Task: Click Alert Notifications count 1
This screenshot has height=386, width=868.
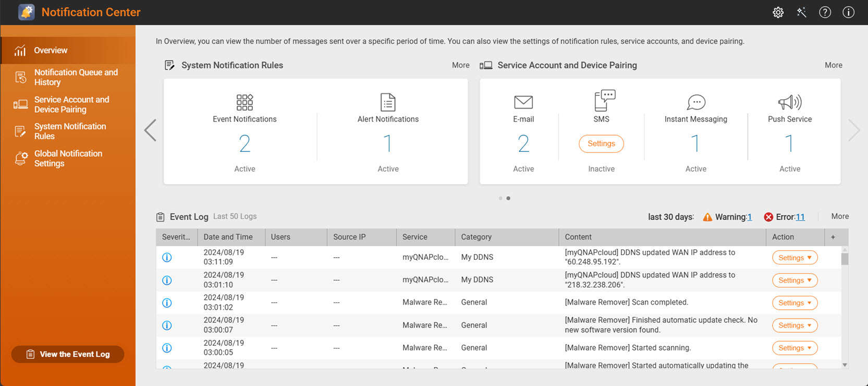Action: click(x=388, y=143)
